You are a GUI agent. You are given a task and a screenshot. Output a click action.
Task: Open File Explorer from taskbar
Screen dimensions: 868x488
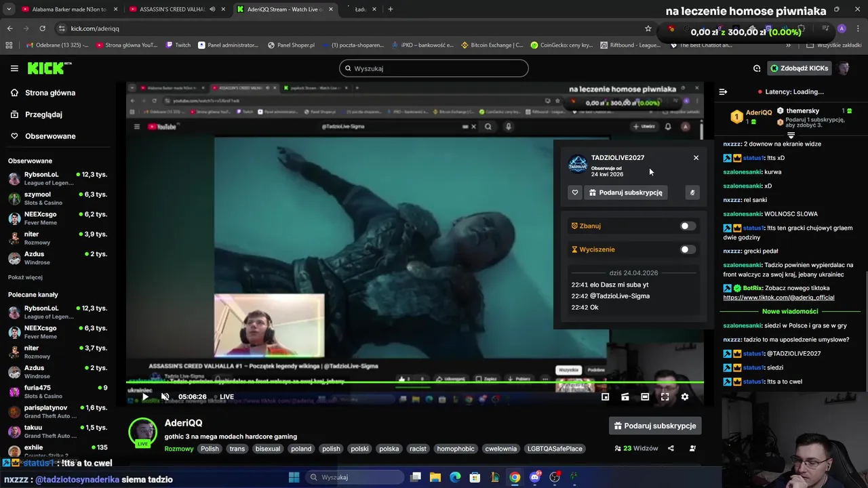pyautogui.click(x=435, y=477)
